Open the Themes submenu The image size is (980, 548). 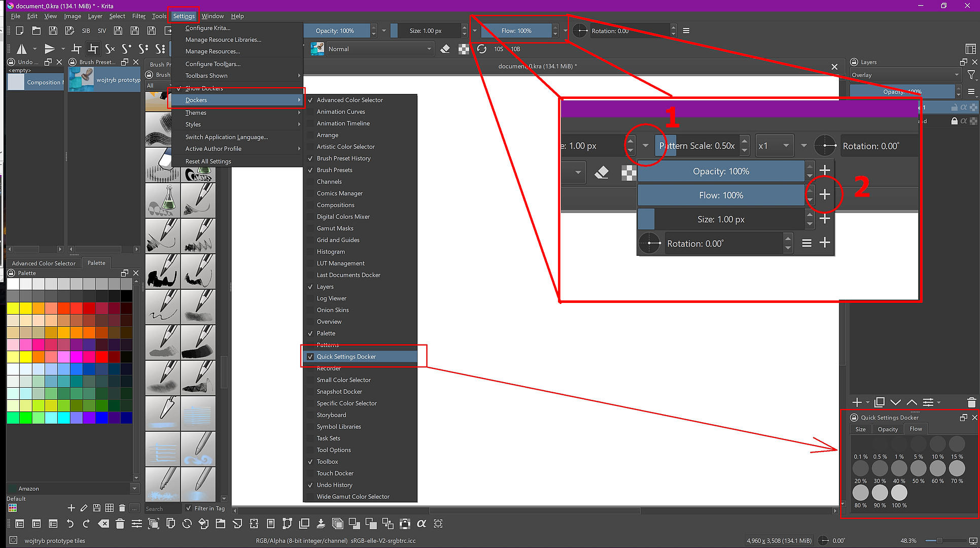(x=196, y=113)
